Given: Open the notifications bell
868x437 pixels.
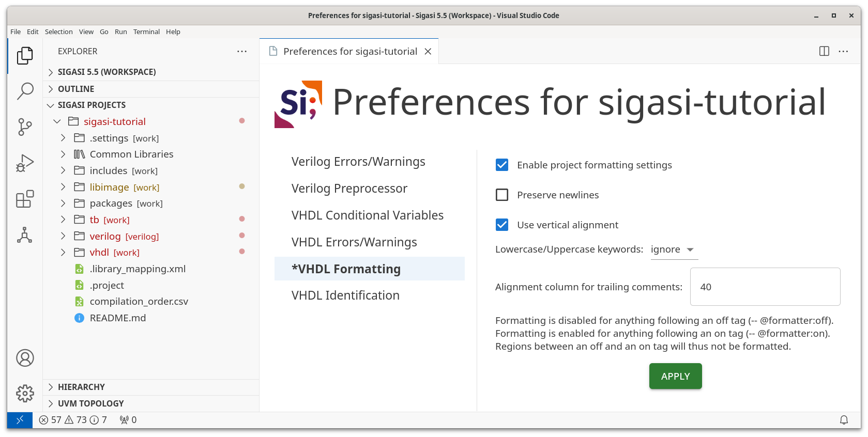Looking at the screenshot, I should [x=844, y=420].
